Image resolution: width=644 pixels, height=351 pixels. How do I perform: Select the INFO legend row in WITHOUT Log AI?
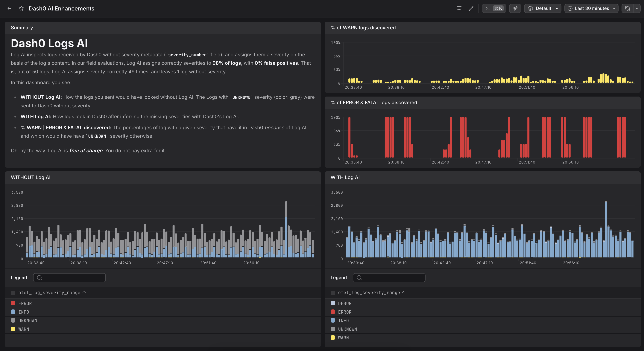[24, 312]
